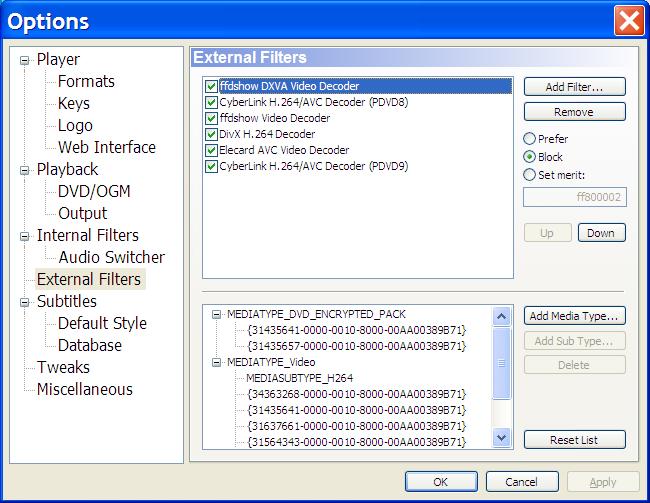The width and height of the screenshot is (650, 503).
Task: Select the MEDIASUBTYPE_H264 entry
Action: (299, 378)
